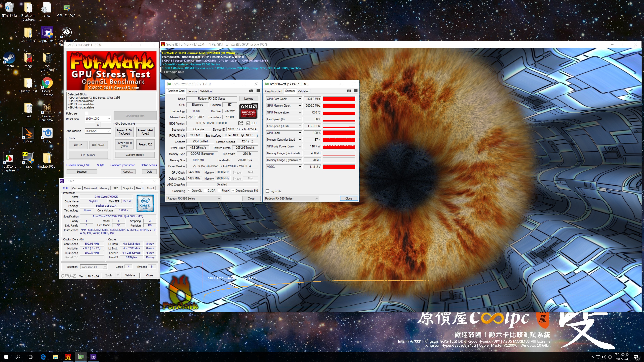Image resolution: width=644 pixels, height=362 pixels.
Task: Launch GPU-Z.1.20.0 desktop icon
Action: tap(66, 10)
